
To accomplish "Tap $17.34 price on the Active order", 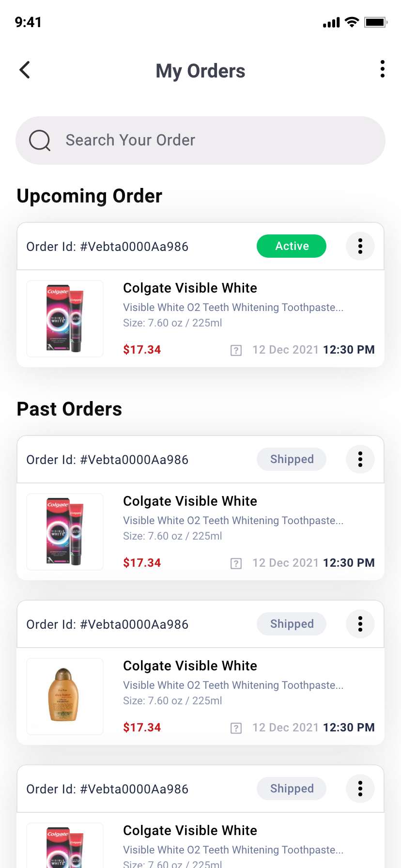I will [x=142, y=350].
